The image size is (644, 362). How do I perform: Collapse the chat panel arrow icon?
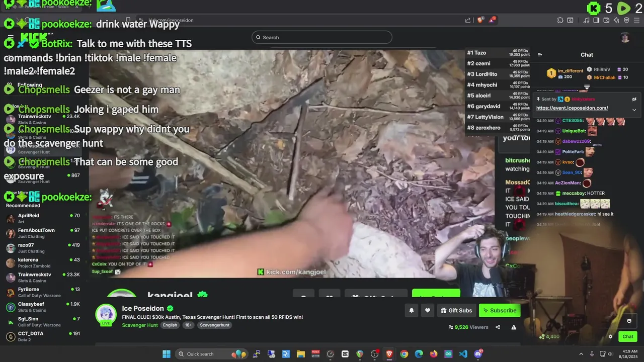540,55
